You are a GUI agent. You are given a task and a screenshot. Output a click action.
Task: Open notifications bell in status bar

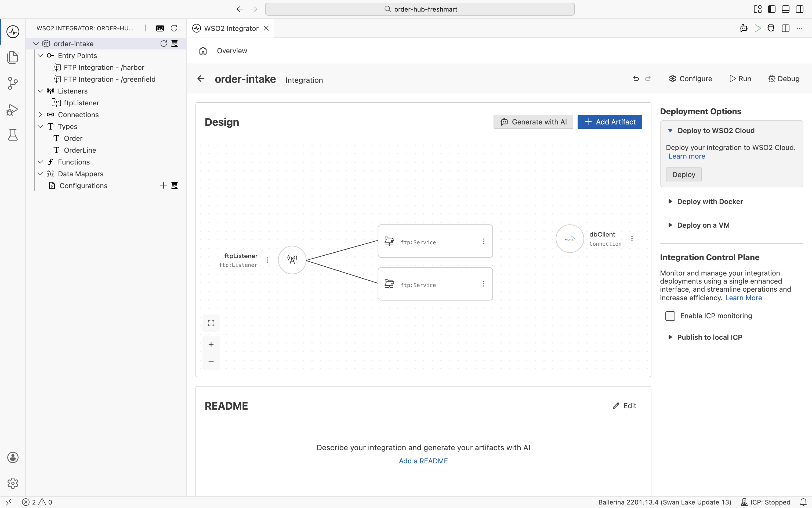803,502
